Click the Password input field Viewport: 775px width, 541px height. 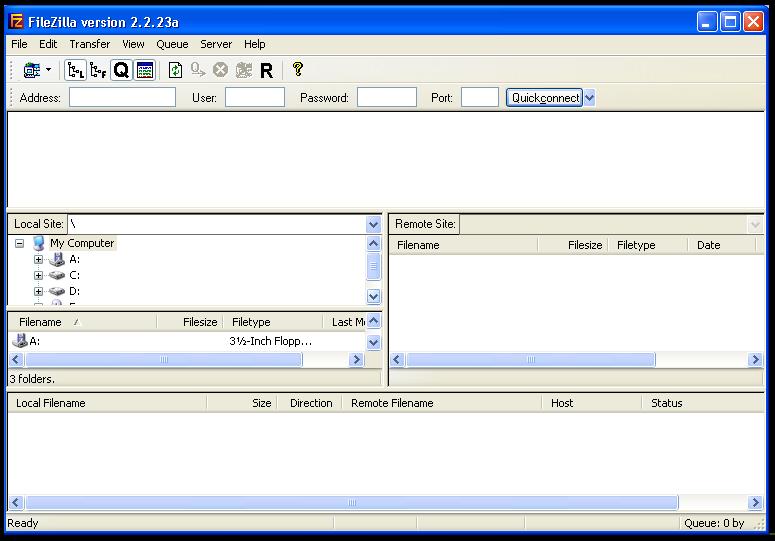387,97
